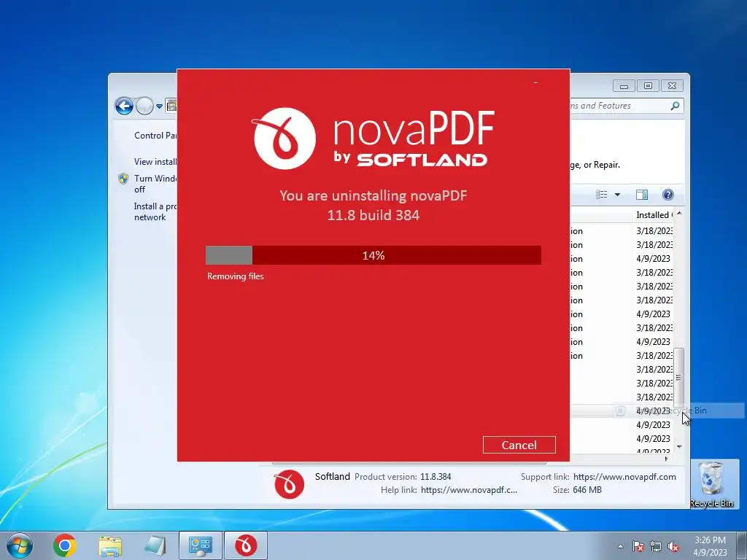This screenshot has height=560, width=747.
Task: Open the clock showing 3:26 PM
Action: [x=711, y=546]
